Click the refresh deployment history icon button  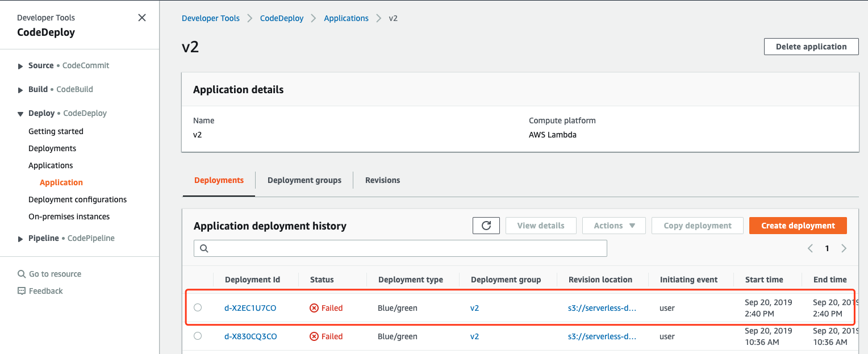(x=486, y=226)
